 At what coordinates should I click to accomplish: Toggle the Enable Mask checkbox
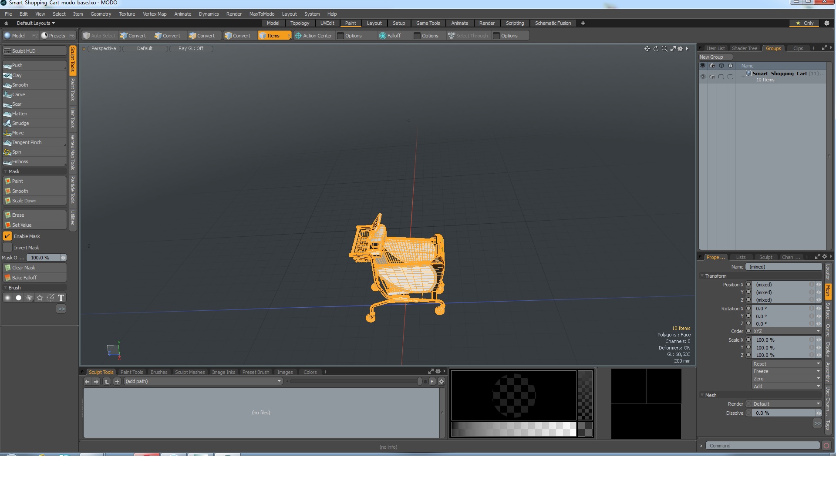7,236
